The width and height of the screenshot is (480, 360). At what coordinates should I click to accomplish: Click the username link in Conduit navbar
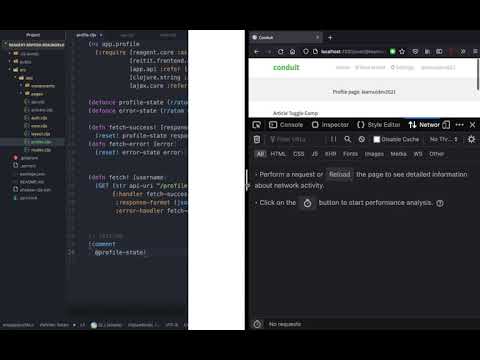point(438,68)
